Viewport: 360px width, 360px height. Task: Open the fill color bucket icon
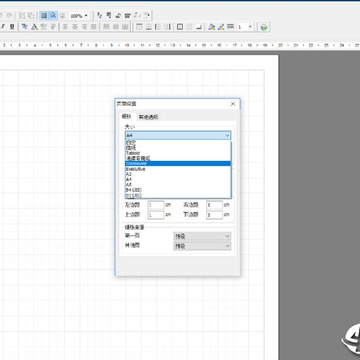211,27
